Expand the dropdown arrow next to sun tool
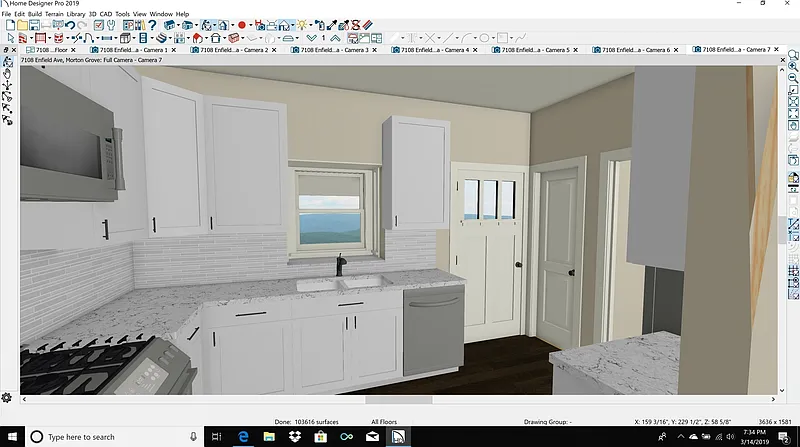The height and width of the screenshot is (447, 800). [311, 25]
